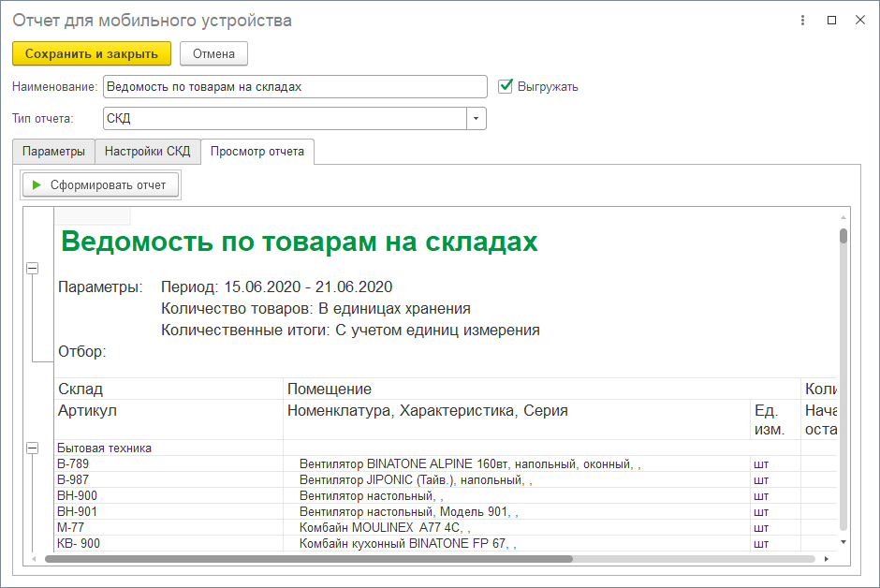Click the Ед. изм. column header

(775, 419)
